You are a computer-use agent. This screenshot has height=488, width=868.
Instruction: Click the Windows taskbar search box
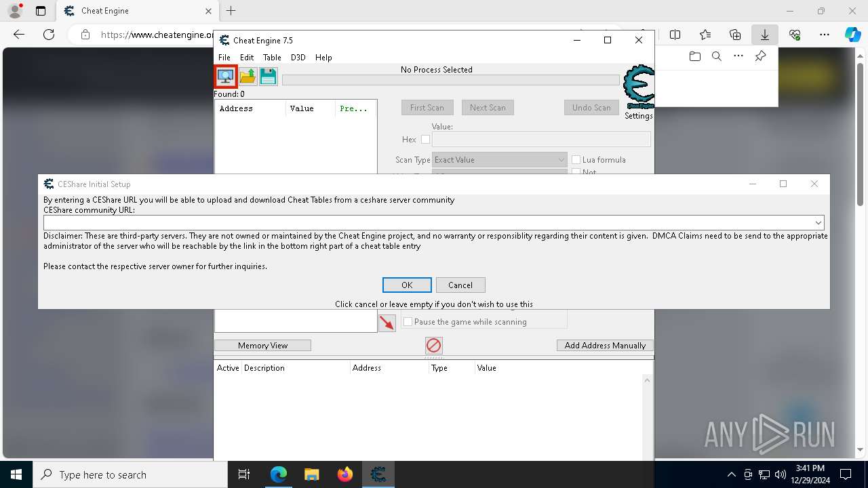click(x=130, y=474)
